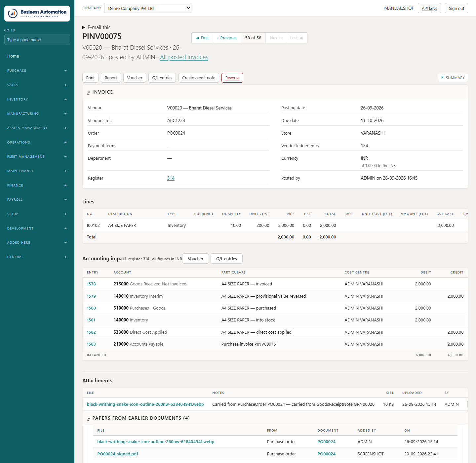
Task: Collapse Papers from earlier documents section
Action: (x=89, y=419)
